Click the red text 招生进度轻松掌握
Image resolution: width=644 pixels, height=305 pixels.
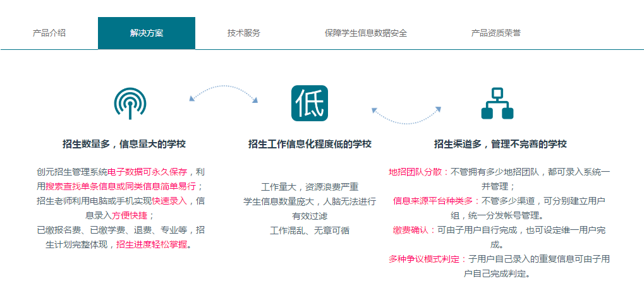coord(152,244)
